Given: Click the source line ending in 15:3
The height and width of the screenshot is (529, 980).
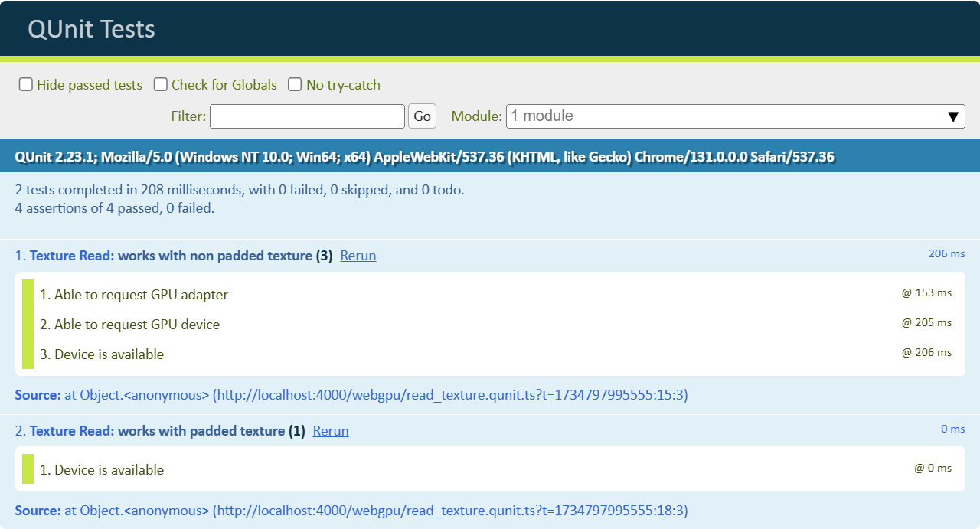Looking at the screenshot, I should (351, 395).
